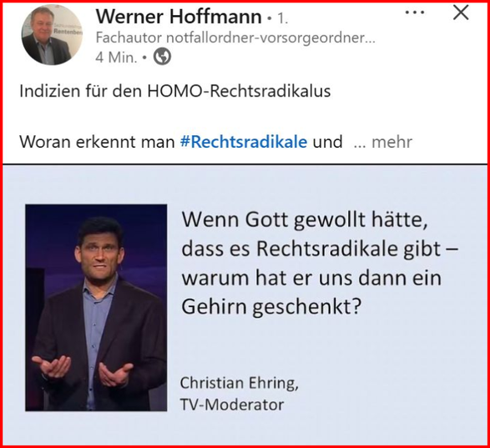Click the '4 Min.' post timestamp

(x=116, y=58)
